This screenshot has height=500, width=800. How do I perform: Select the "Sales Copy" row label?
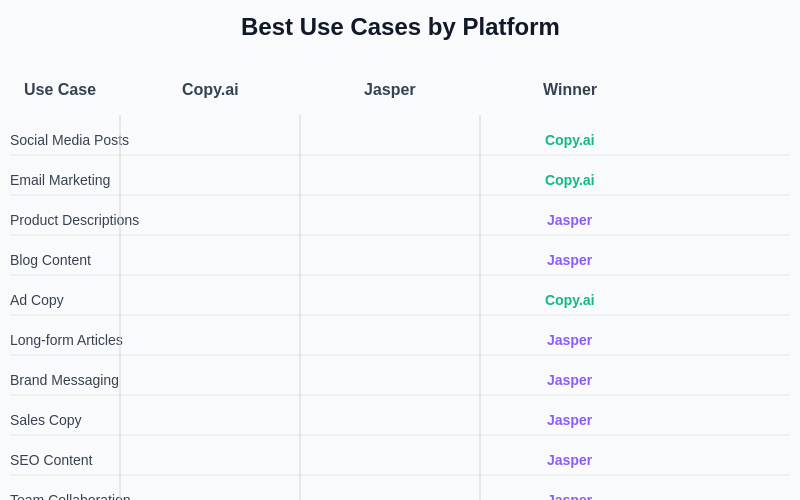[46, 420]
